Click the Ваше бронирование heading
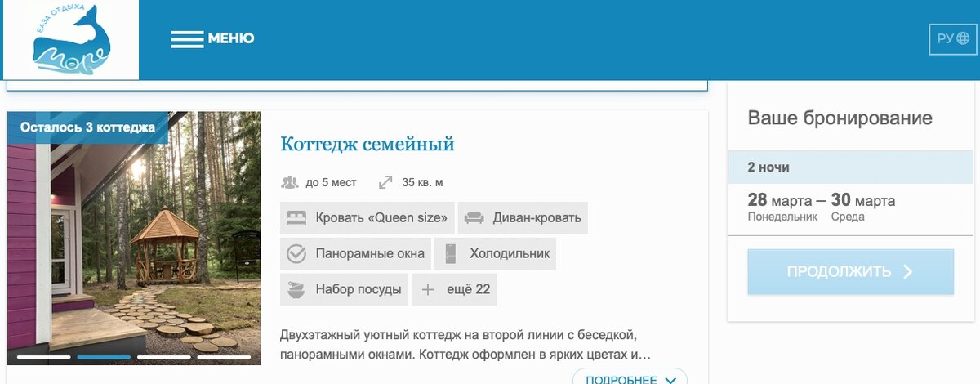The image size is (980, 384). (x=840, y=118)
